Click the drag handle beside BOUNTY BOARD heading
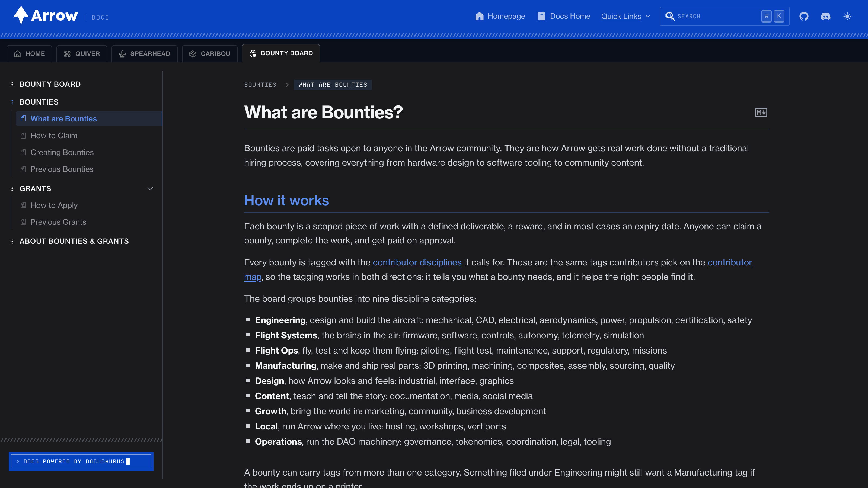868x488 pixels. tap(12, 84)
